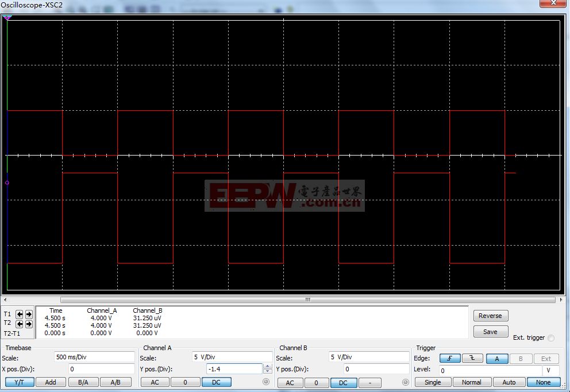Click the Channel B terminal indicator
570x392 pixels.
[x=406, y=382]
